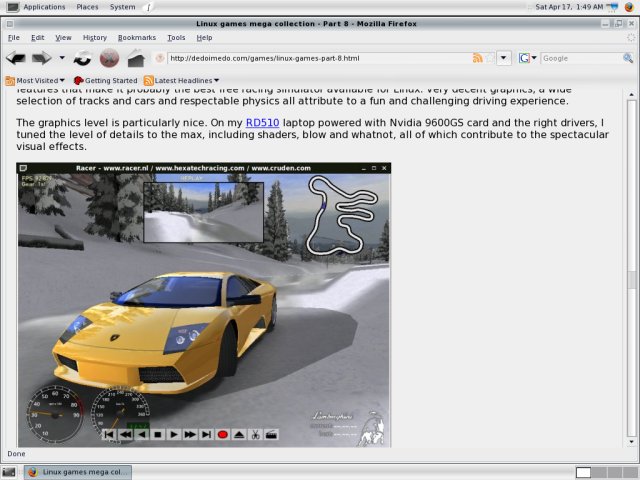
Task: Bookmark this page with the star icon
Action: click(490, 58)
